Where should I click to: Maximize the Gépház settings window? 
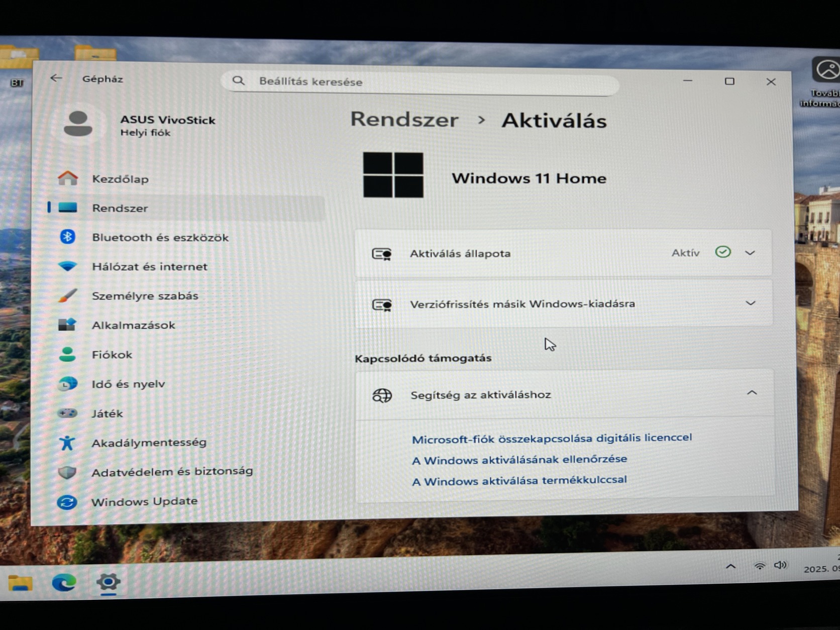click(x=729, y=81)
